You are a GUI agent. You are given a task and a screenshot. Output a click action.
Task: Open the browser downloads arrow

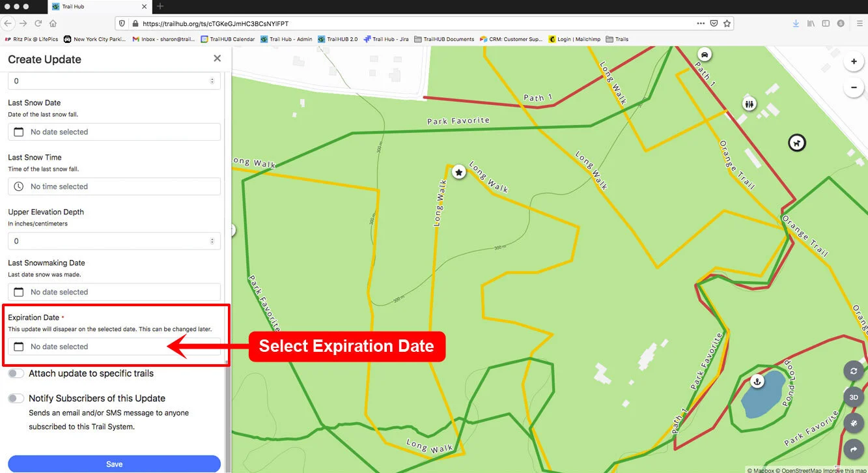click(x=796, y=23)
